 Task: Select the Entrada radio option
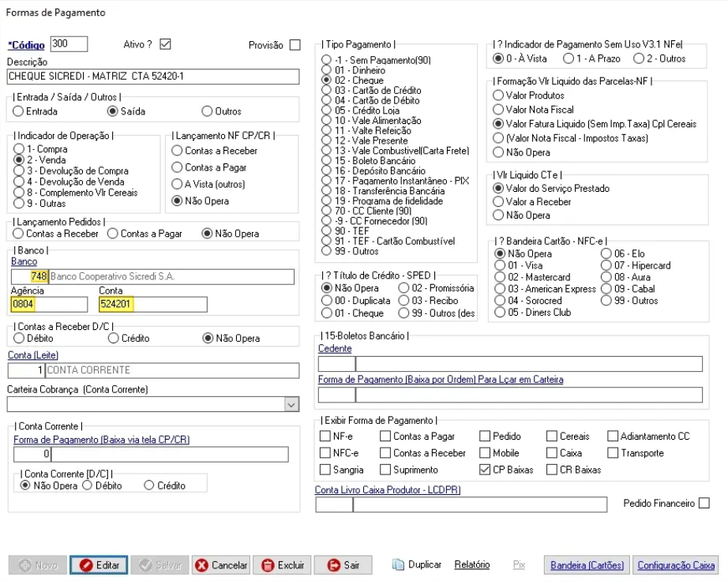(x=18, y=111)
